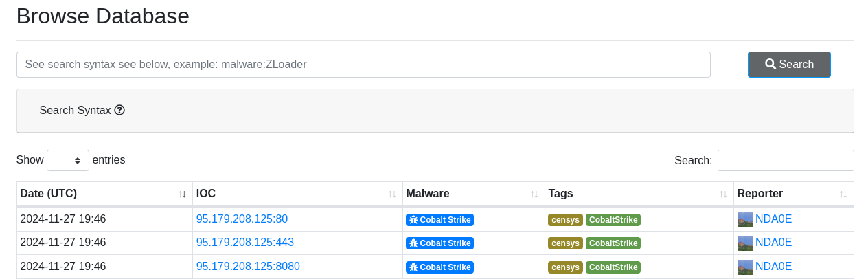Open IOC link 95.179.208.125:443

pyautogui.click(x=245, y=243)
